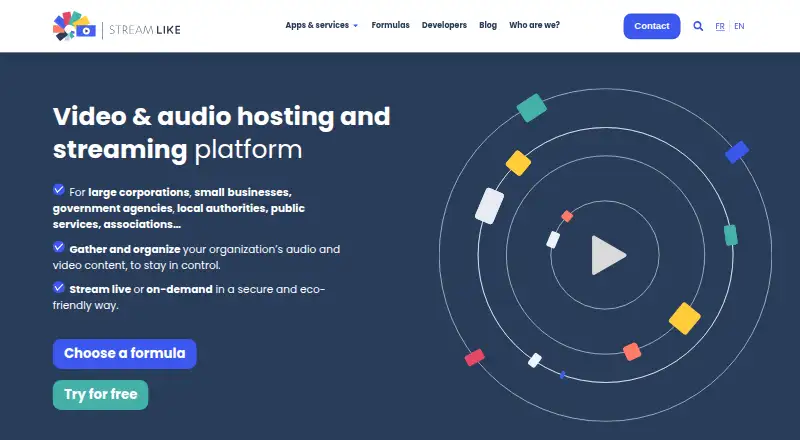Go to the Developers page
The width and height of the screenshot is (800, 440).
(x=444, y=25)
